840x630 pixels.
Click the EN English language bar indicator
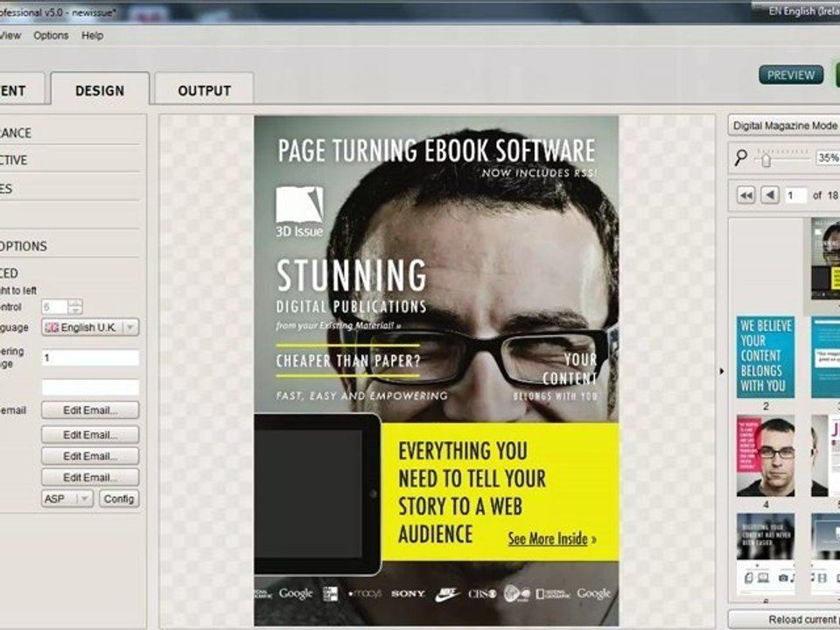803,11
